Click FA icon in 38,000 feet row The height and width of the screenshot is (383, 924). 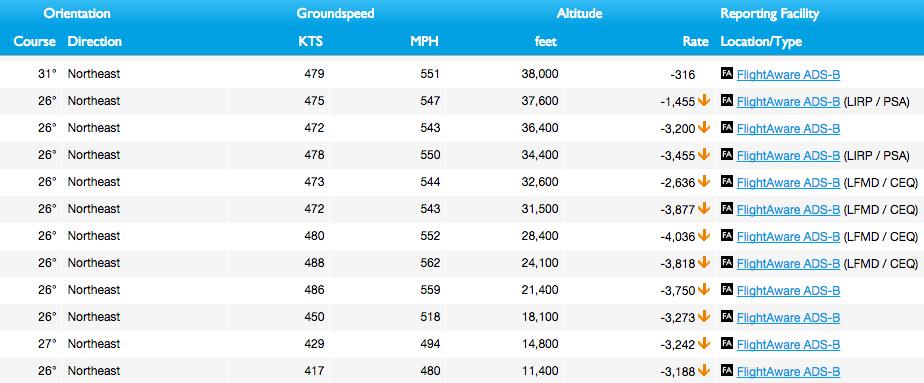click(x=727, y=73)
